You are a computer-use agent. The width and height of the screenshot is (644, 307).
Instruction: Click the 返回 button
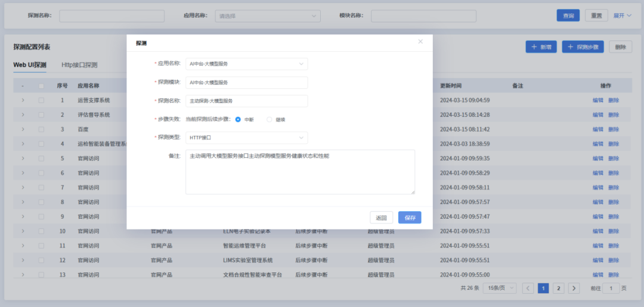[382, 218]
